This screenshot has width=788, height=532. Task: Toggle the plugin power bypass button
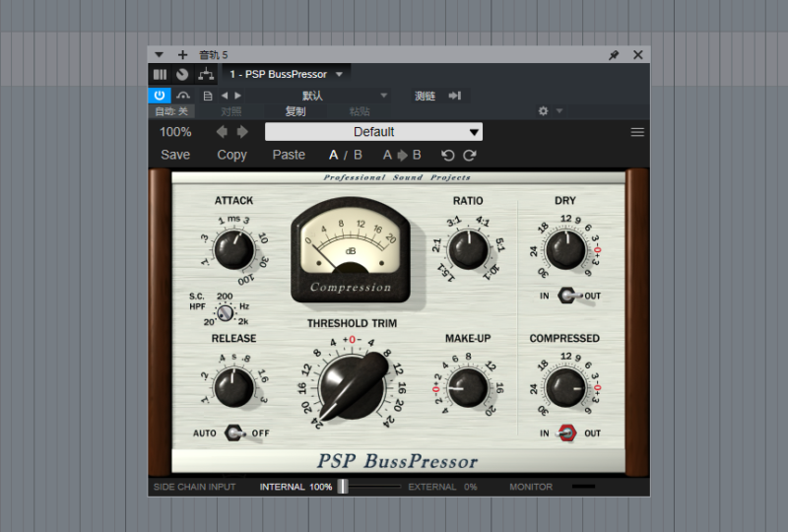(x=160, y=96)
